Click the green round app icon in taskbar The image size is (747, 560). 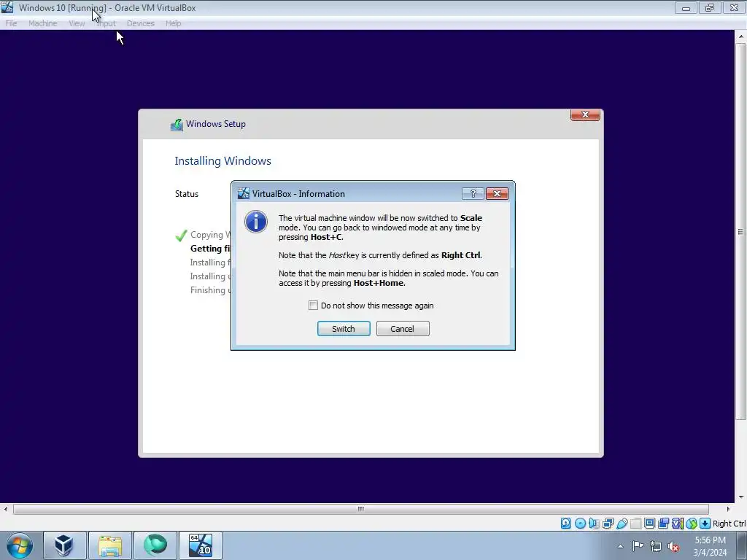(155, 545)
